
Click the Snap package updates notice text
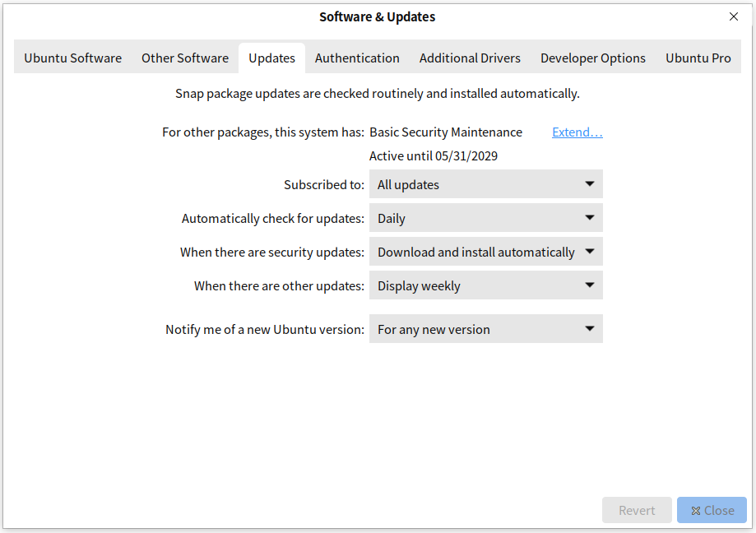pyautogui.click(x=377, y=94)
